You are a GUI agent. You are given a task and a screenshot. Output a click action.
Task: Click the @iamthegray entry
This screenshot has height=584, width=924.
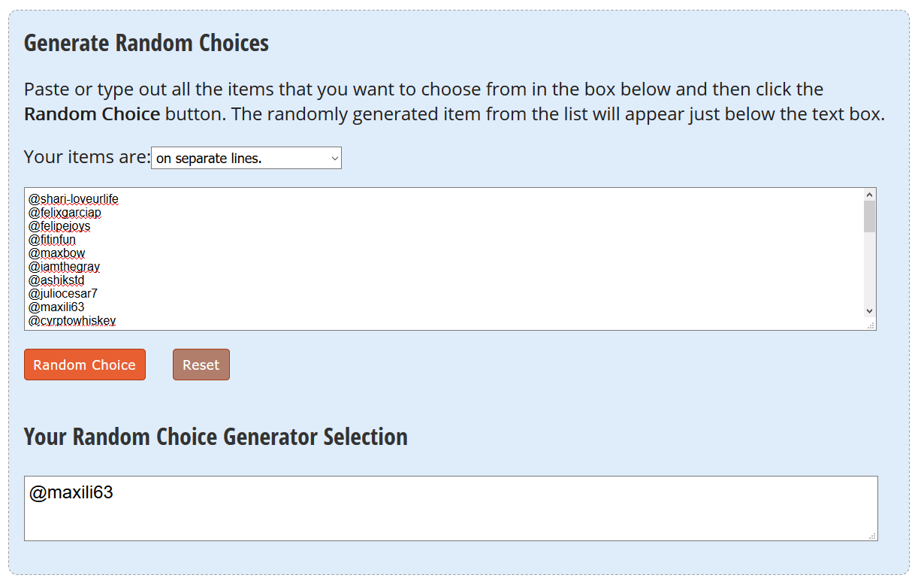pyautogui.click(x=64, y=267)
